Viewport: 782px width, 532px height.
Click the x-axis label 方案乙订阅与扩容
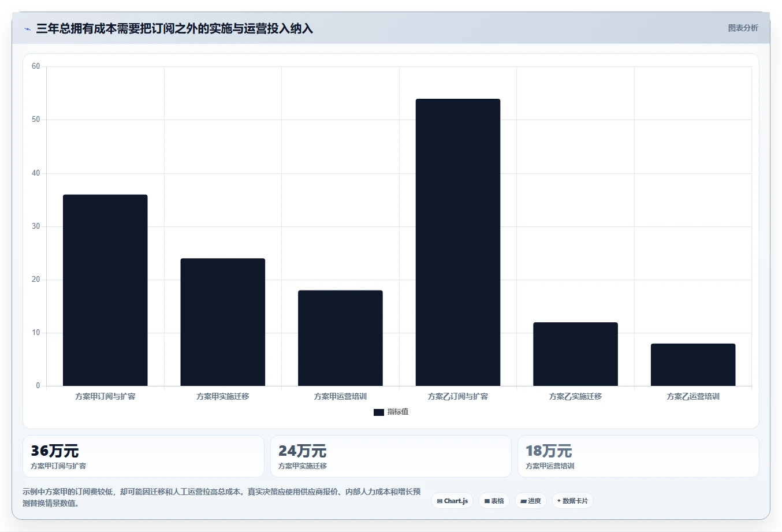pos(458,396)
